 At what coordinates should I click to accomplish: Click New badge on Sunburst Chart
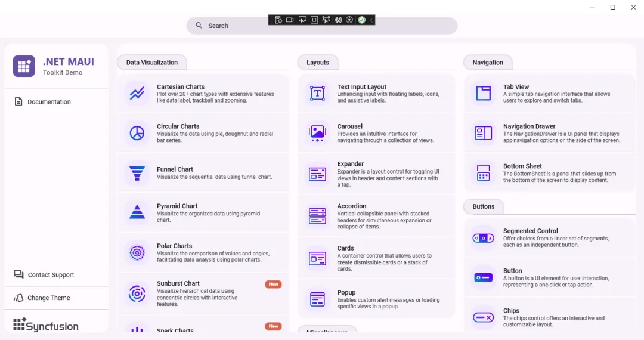point(273,284)
